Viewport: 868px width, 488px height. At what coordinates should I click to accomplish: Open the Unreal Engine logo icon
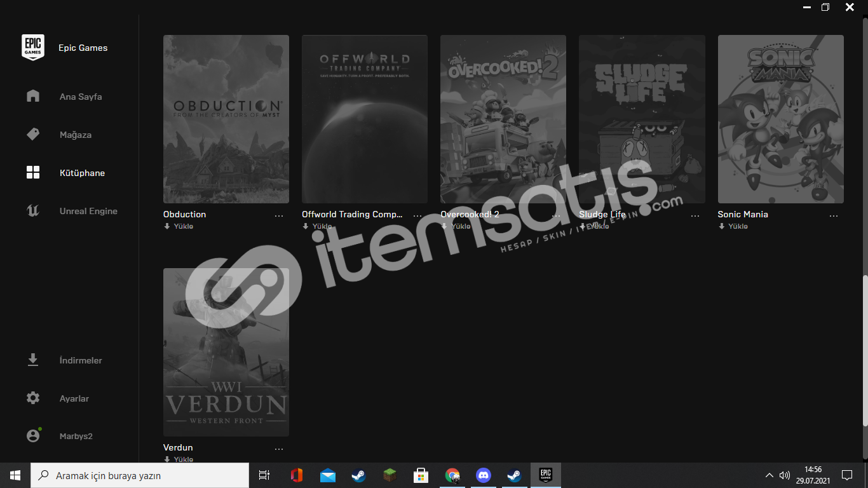(33, 210)
